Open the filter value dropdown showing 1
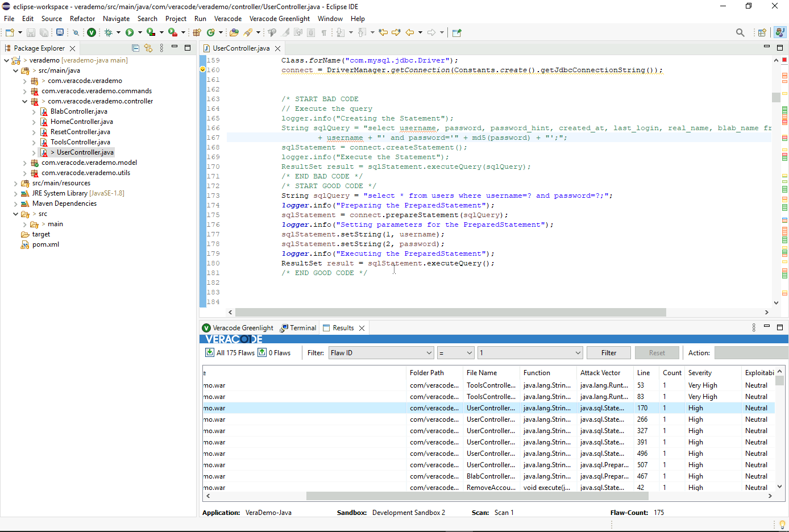Image resolution: width=789 pixels, height=532 pixels. coord(530,353)
